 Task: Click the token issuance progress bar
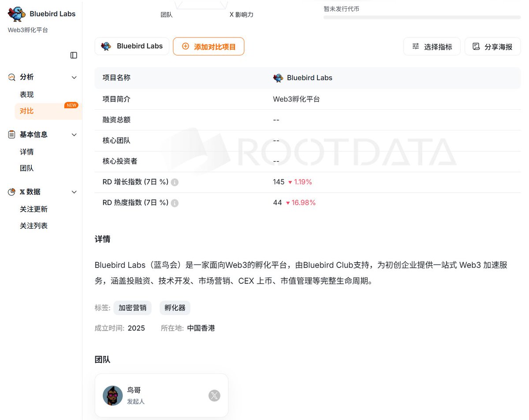tap(422, 18)
